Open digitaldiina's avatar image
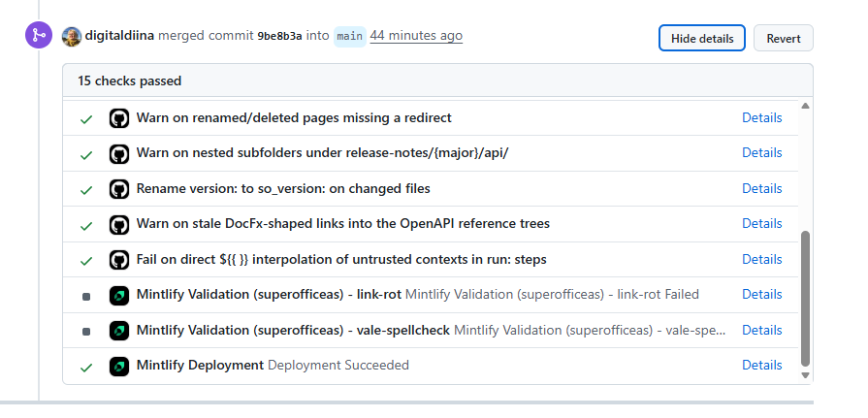868x418 pixels. [72, 37]
